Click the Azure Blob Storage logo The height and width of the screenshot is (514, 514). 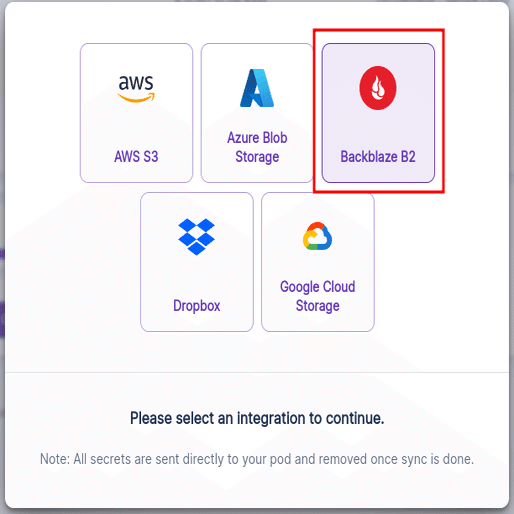click(x=257, y=88)
